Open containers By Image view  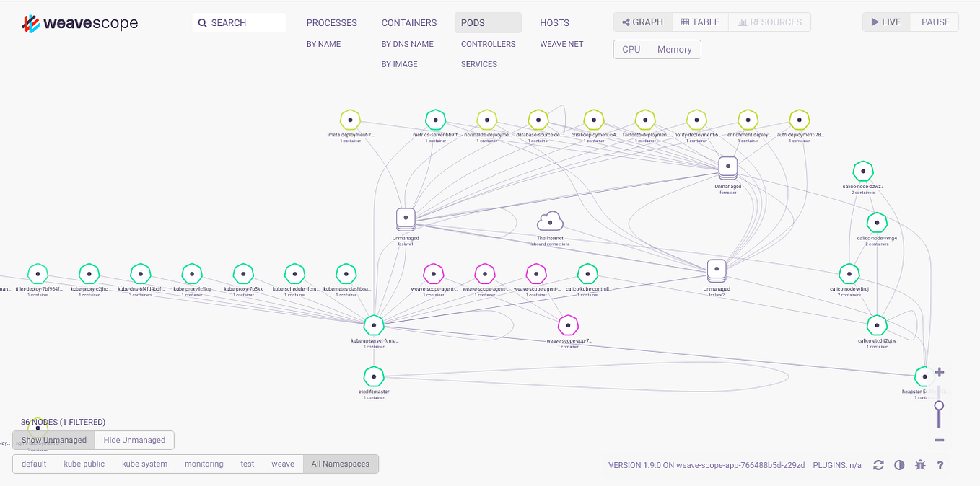pyautogui.click(x=400, y=64)
